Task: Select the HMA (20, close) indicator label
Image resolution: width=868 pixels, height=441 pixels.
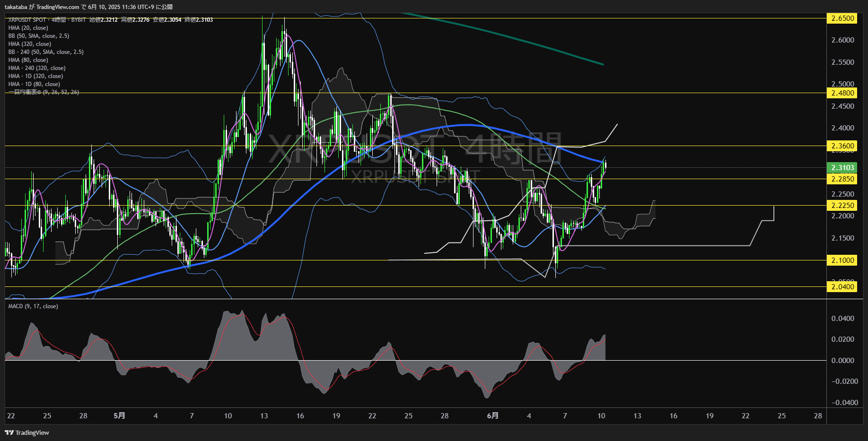Action: click(28, 28)
